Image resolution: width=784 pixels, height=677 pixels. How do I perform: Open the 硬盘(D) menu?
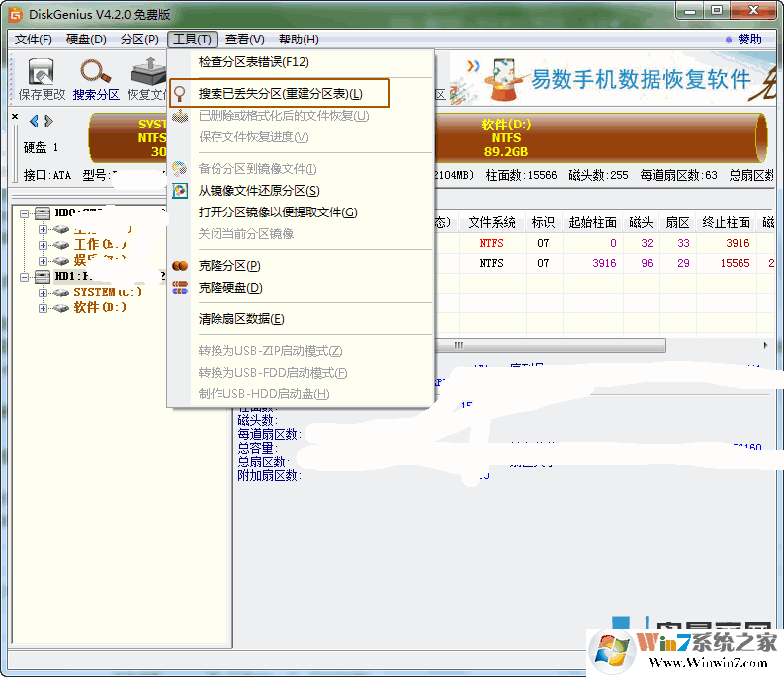[86, 40]
